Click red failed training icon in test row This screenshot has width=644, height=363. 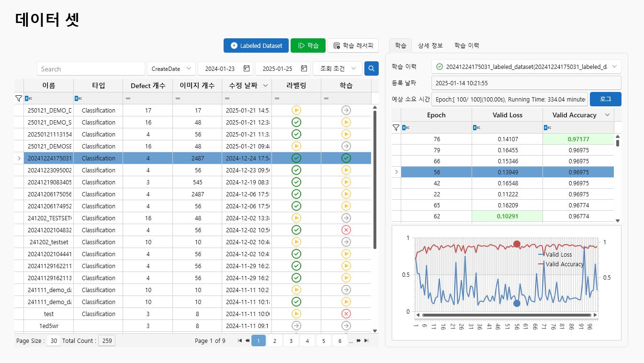click(346, 314)
